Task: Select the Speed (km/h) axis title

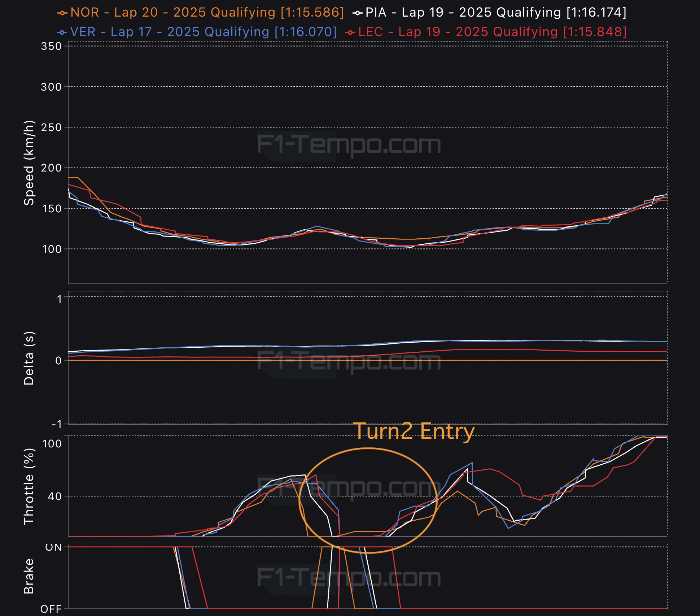Action: [x=29, y=163]
